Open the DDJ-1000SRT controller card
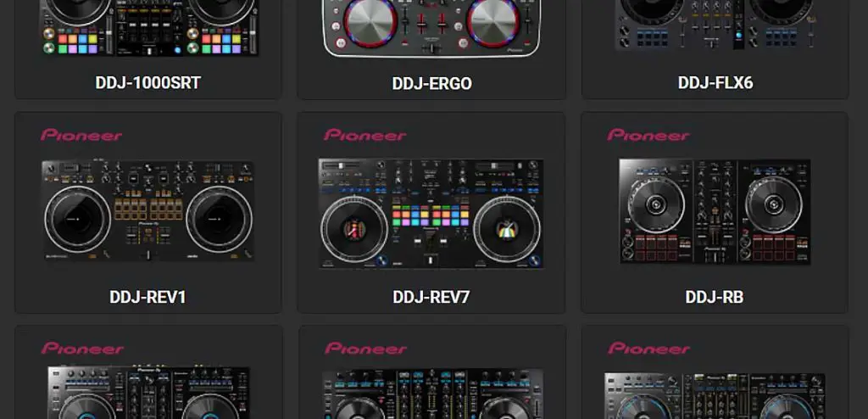This screenshot has width=868, height=419. point(147,49)
